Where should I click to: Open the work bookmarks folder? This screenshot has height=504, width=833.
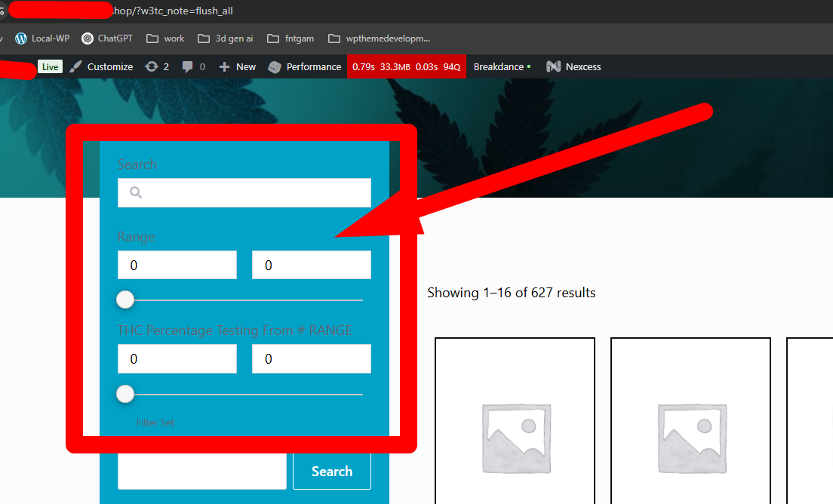click(165, 38)
